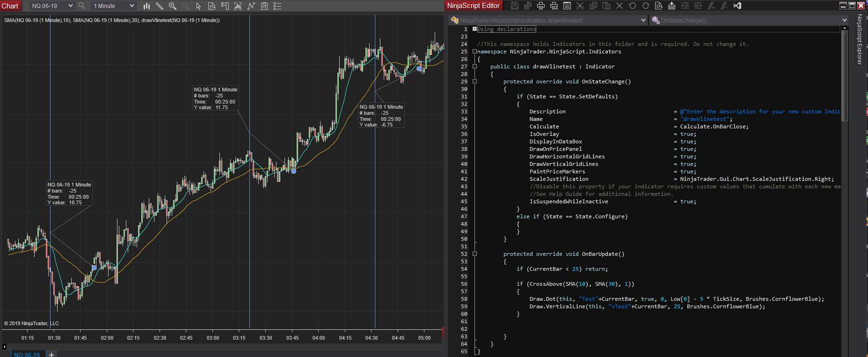Click the compile icon in NinjaScript Editor
The image size is (868, 357).
coord(672,6)
